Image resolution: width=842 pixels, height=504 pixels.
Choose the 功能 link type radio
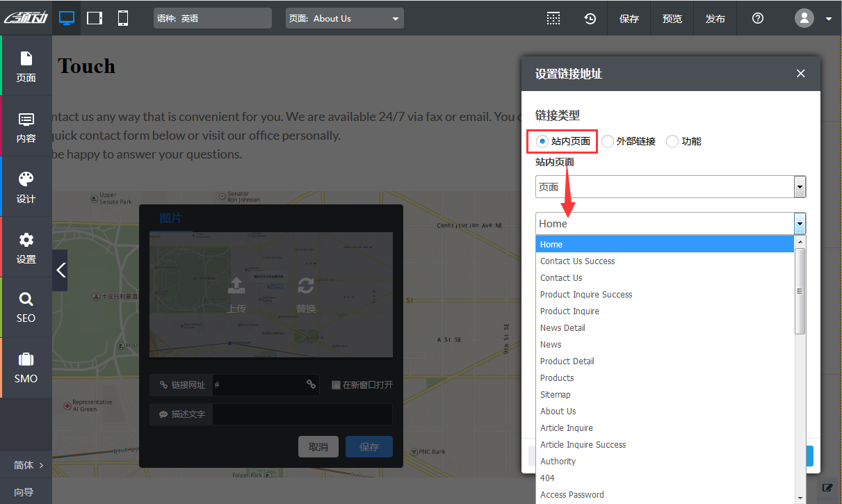(x=672, y=142)
